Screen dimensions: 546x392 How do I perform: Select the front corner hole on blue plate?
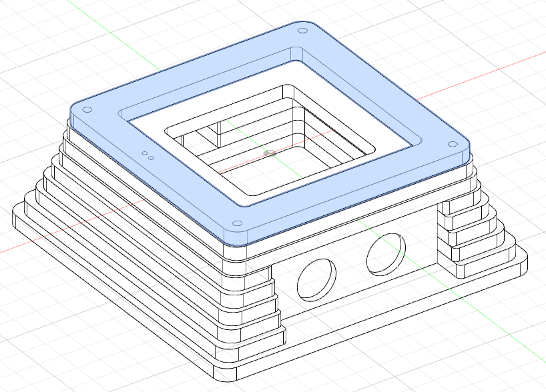[235, 223]
